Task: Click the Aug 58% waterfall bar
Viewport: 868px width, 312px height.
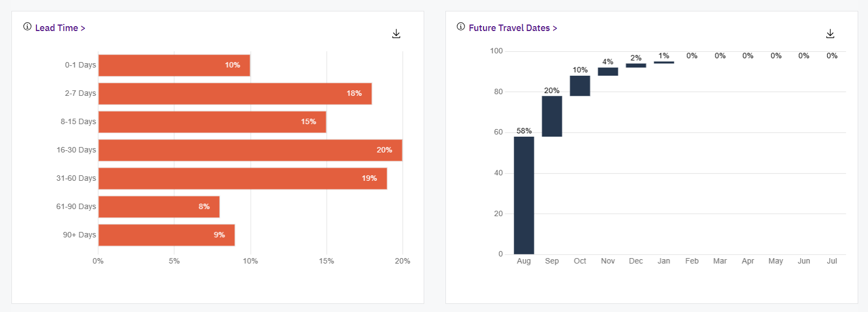Action: point(524,195)
